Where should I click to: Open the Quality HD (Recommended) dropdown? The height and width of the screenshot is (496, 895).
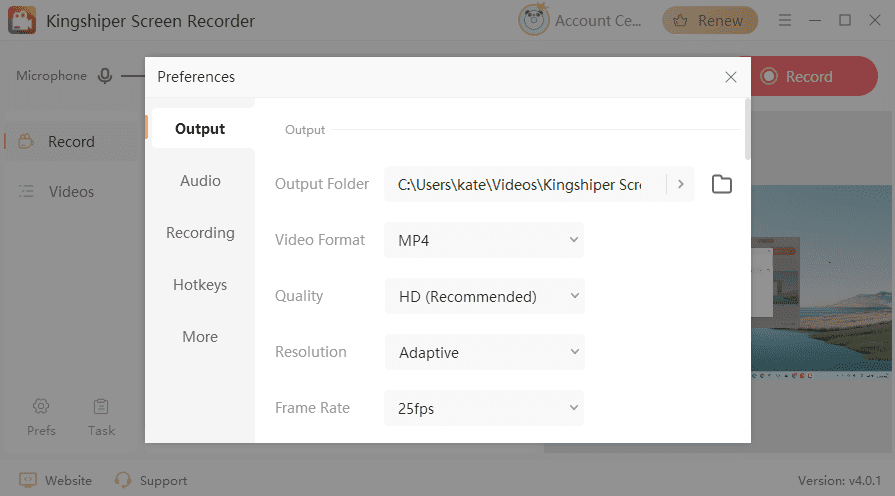[x=484, y=296]
